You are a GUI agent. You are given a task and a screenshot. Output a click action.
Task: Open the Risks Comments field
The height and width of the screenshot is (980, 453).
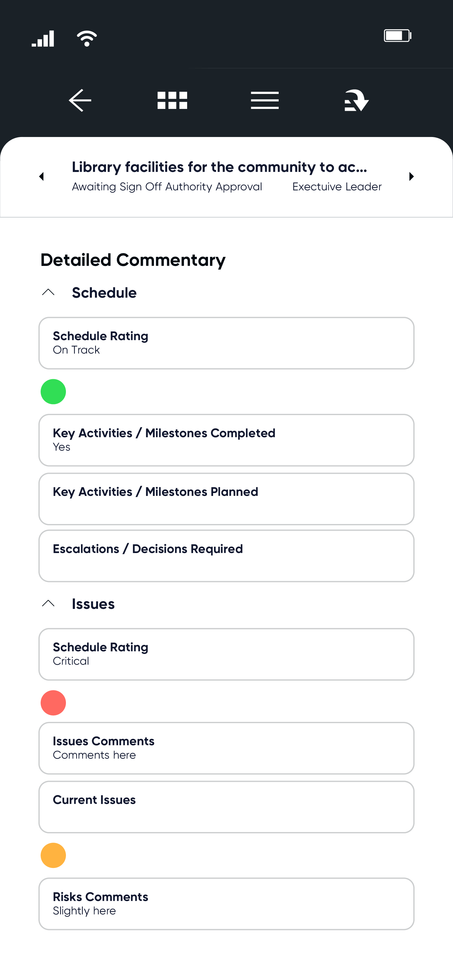point(227,904)
